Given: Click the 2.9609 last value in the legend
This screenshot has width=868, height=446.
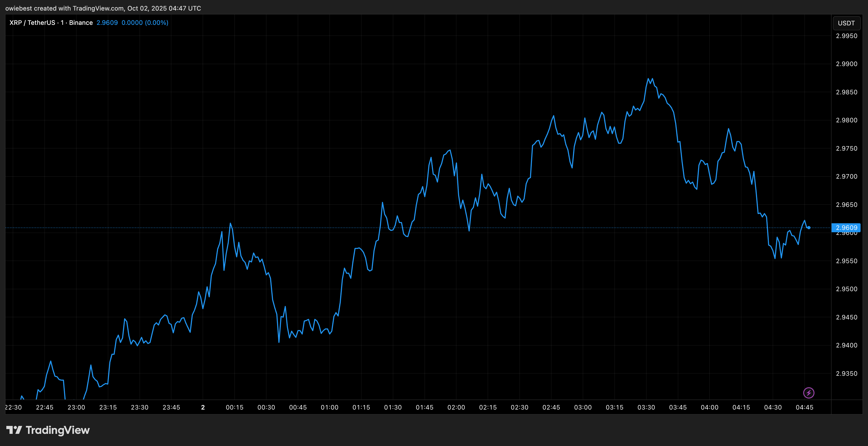Looking at the screenshot, I should [x=107, y=22].
